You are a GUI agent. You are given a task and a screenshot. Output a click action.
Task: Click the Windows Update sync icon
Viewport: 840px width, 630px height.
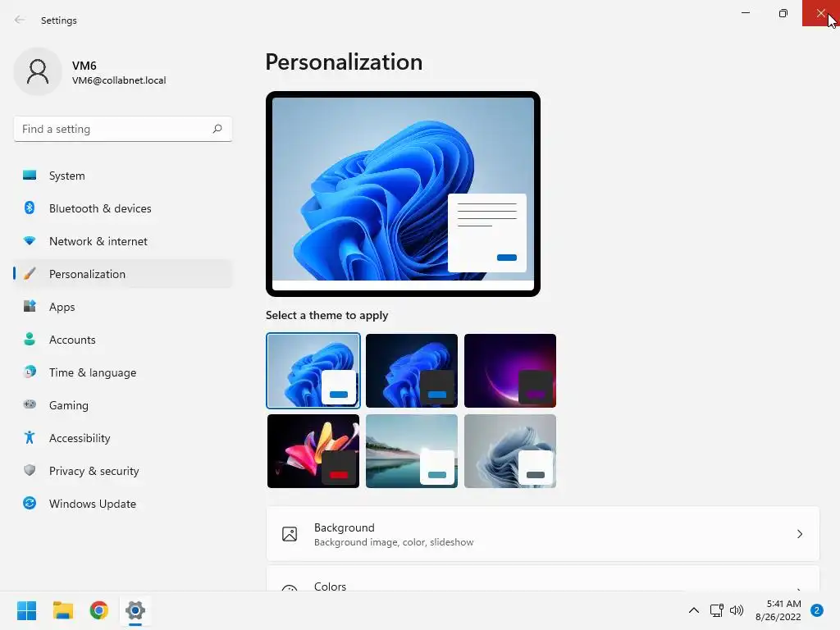point(30,503)
